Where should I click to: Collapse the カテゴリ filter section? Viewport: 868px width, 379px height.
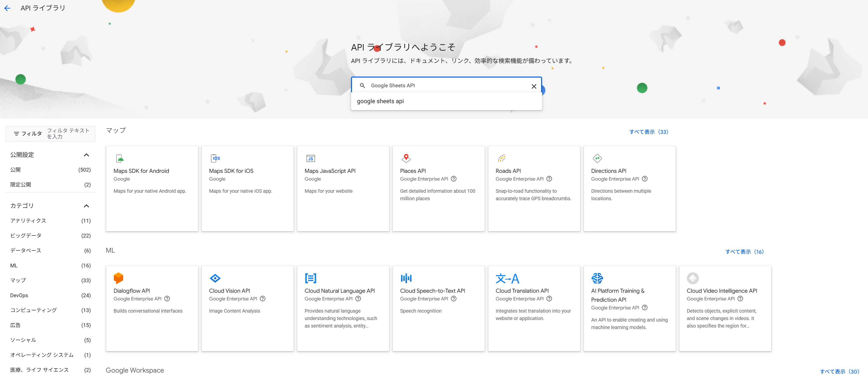pyautogui.click(x=86, y=206)
